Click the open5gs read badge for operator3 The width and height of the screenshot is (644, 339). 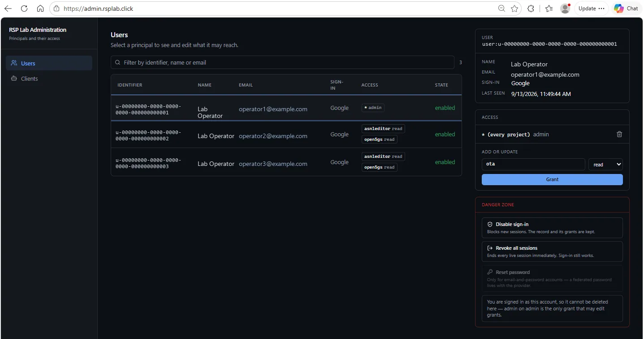[x=380, y=167]
